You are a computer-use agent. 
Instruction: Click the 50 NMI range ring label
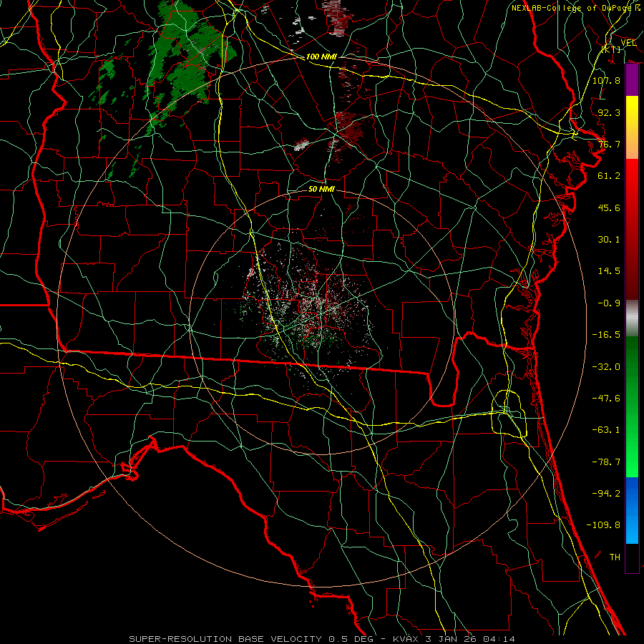point(321,189)
